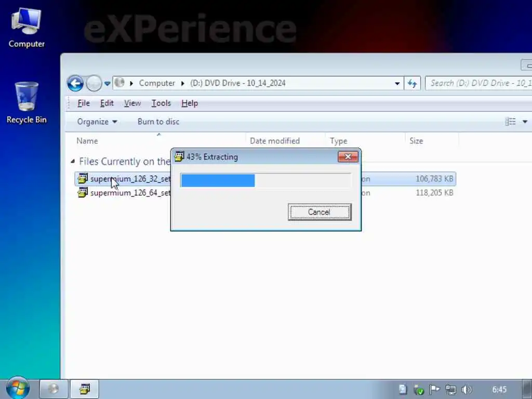Viewport: 532px width, 399px height.
Task: Click the green shield safely-remove tray icon
Action: pyautogui.click(x=419, y=390)
